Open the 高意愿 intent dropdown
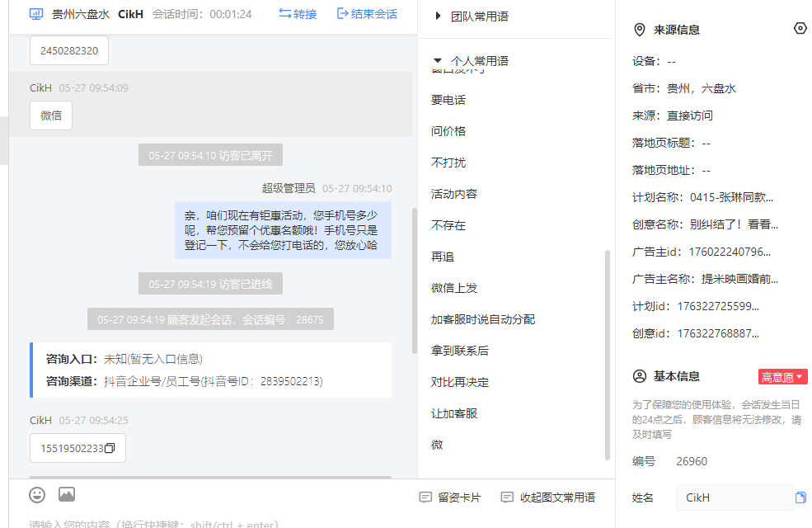Screen dimensions: 812x528 click(x=782, y=377)
